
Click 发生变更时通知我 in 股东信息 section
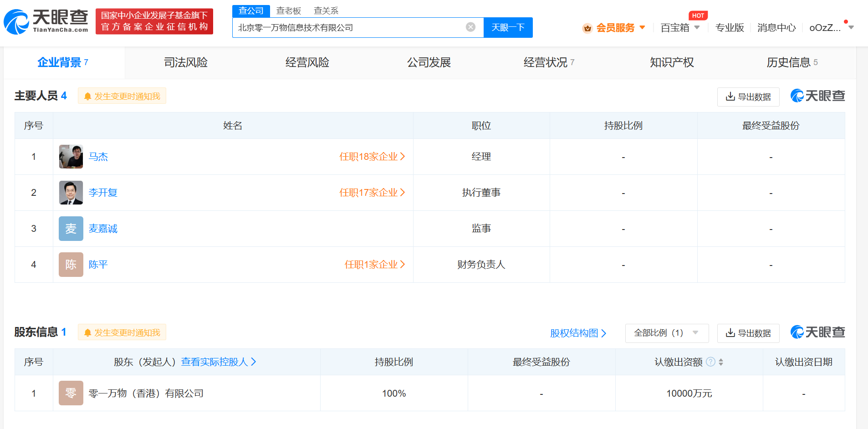[x=122, y=332]
